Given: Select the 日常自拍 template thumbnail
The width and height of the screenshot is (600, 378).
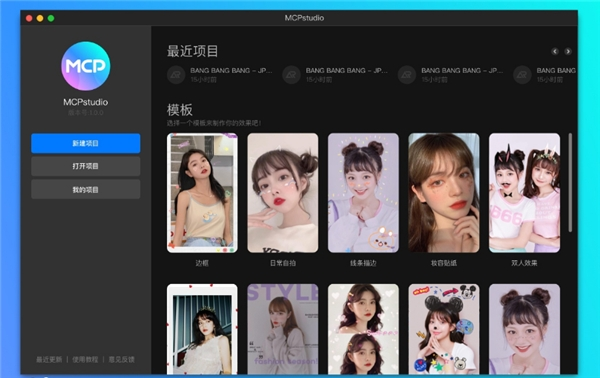Looking at the screenshot, I should (283, 193).
